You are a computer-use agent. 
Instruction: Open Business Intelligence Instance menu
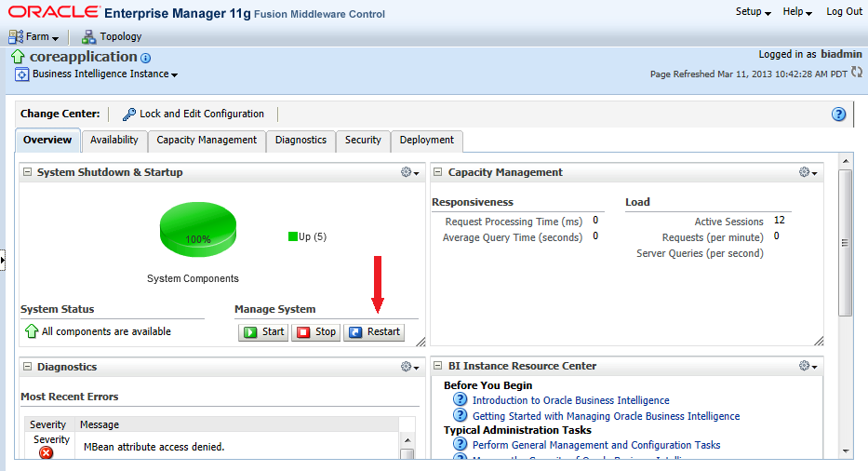click(x=104, y=74)
